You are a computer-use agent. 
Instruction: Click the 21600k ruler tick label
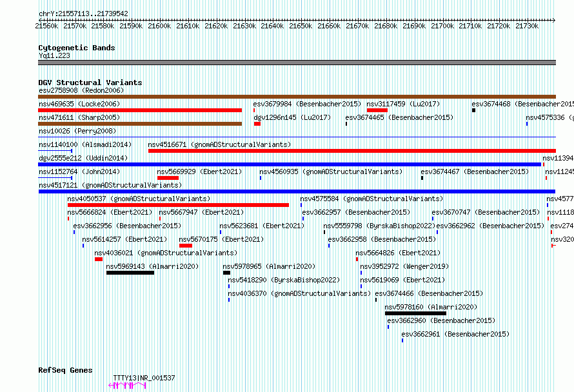tap(159, 26)
